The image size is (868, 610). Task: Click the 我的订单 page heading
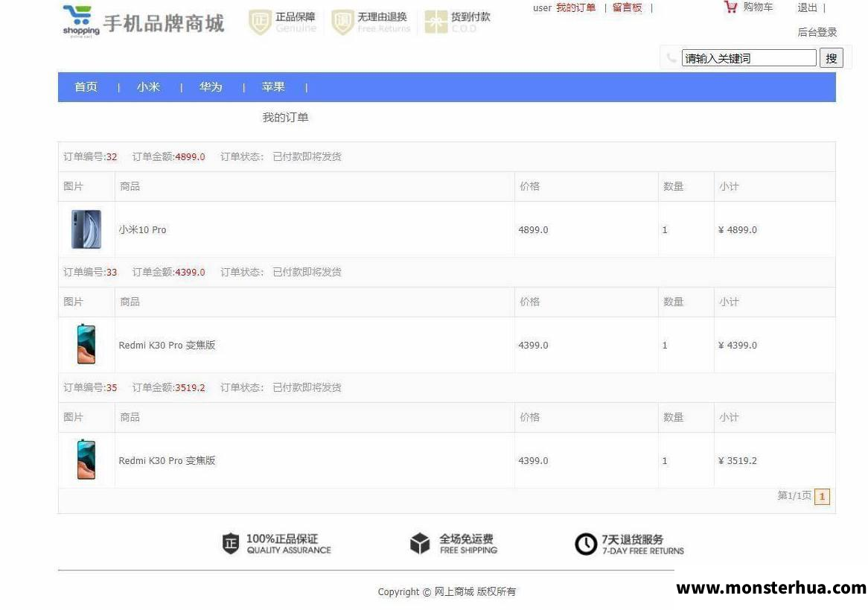(285, 118)
